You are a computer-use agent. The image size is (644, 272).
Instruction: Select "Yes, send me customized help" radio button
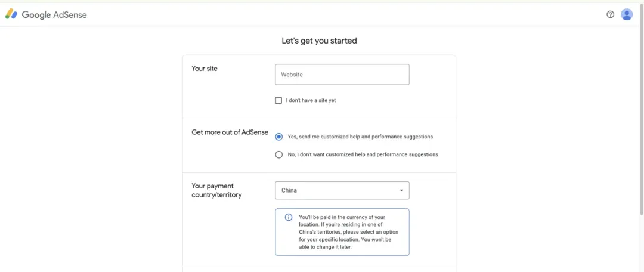click(x=279, y=137)
